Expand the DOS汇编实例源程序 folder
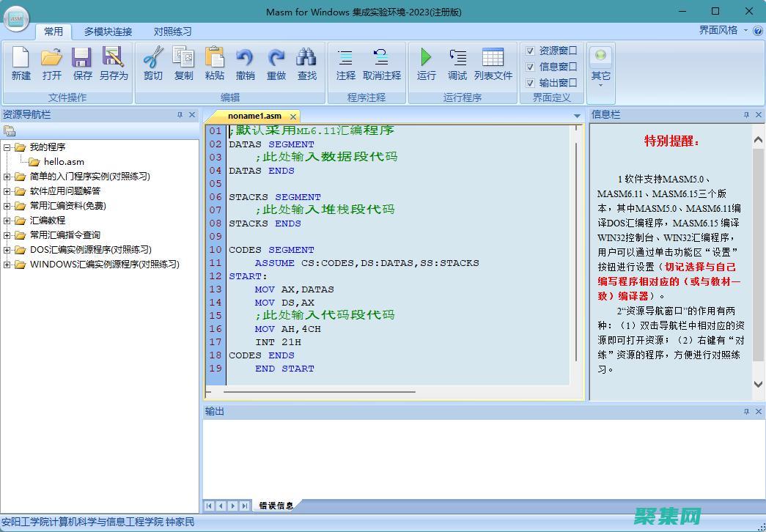The width and height of the screenshot is (766, 532). click(x=8, y=249)
